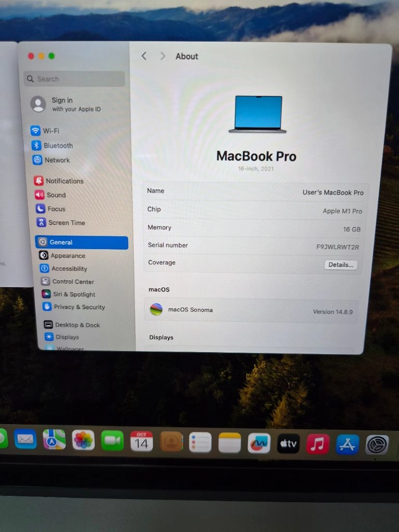Image resolution: width=399 pixels, height=532 pixels.
Task: Open System Settings from the Dock
Action: pos(377,445)
